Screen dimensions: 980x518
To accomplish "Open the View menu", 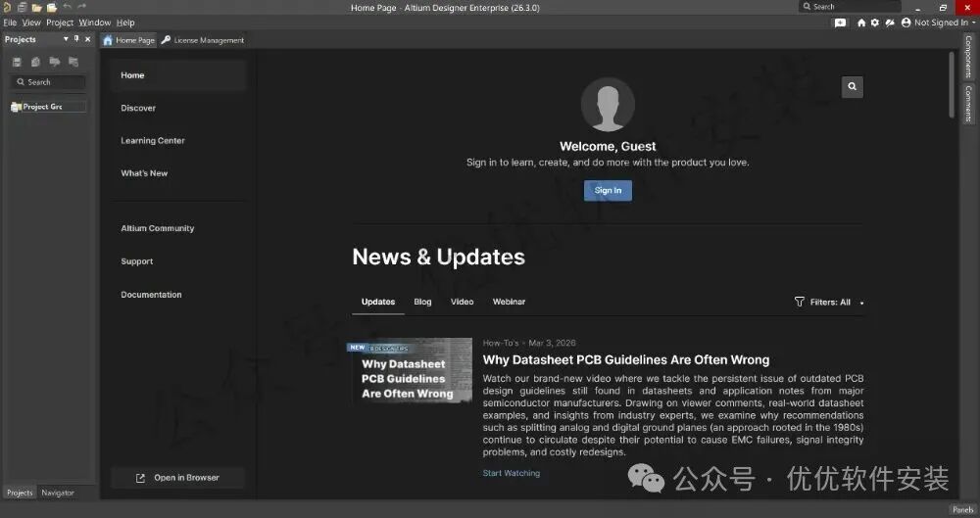I will point(31,23).
